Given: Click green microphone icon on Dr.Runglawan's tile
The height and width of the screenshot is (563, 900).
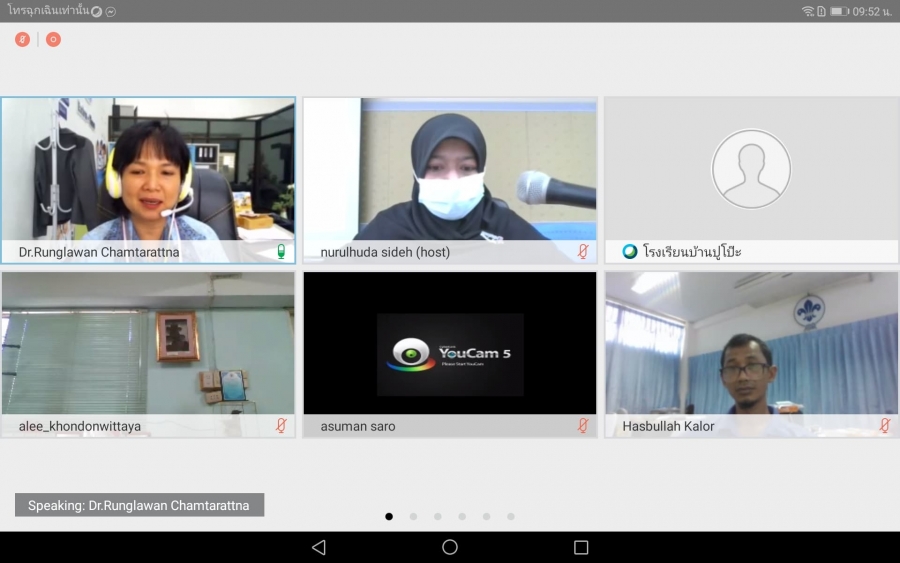Looking at the screenshot, I should coord(281,252).
